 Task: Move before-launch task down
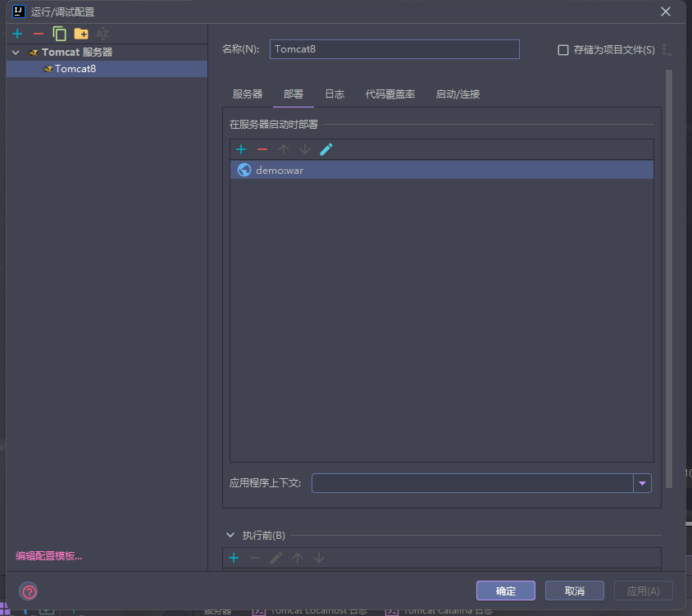coord(319,558)
